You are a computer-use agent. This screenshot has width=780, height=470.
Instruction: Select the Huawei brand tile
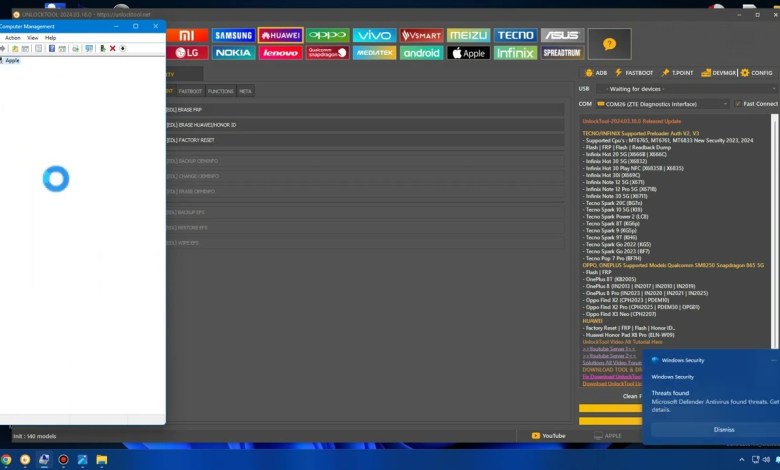(x=281, y=35)
